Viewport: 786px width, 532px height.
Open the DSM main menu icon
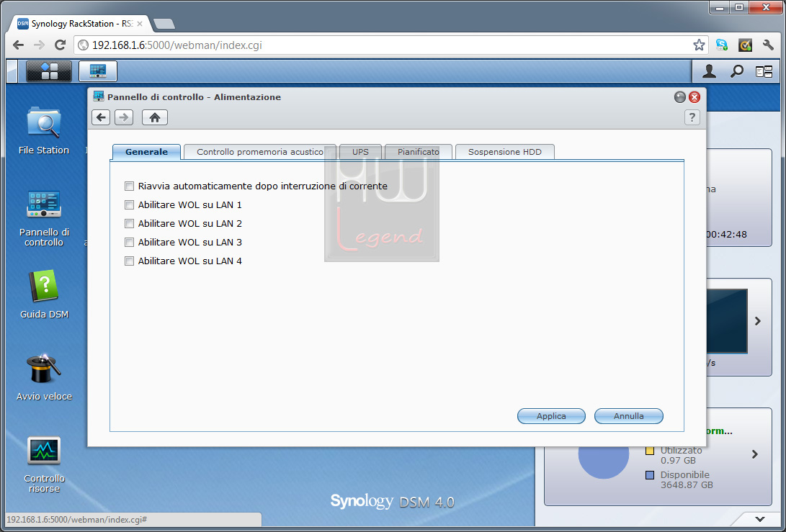click(x=48, y=71)
